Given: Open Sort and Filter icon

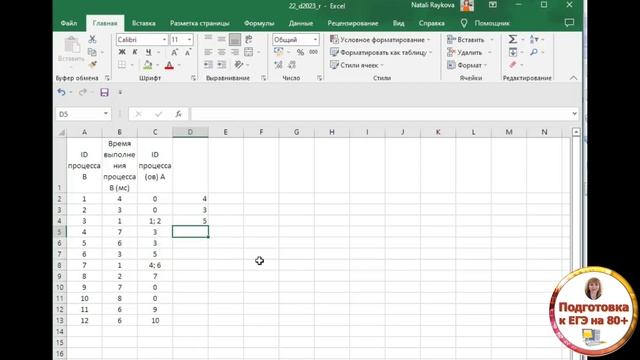Looking at the screenshot, I should [533, 39].
